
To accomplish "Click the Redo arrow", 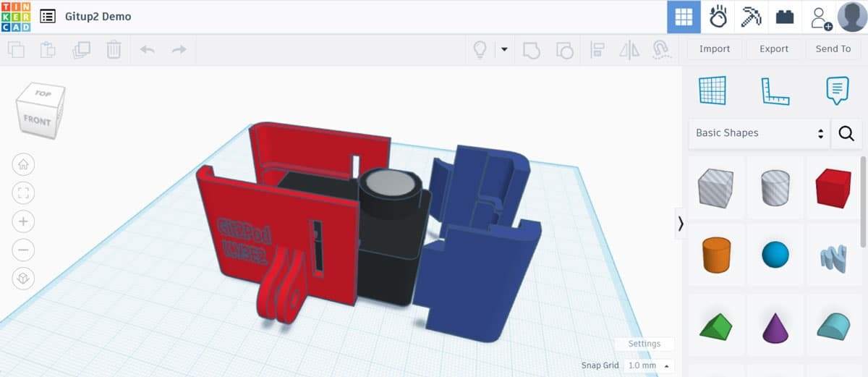I will click(x=179, y=50).
